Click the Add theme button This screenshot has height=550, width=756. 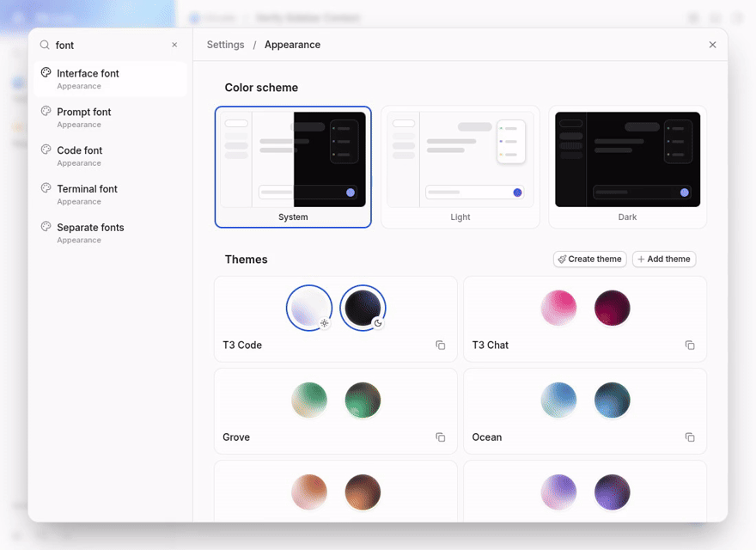[664, 259]
